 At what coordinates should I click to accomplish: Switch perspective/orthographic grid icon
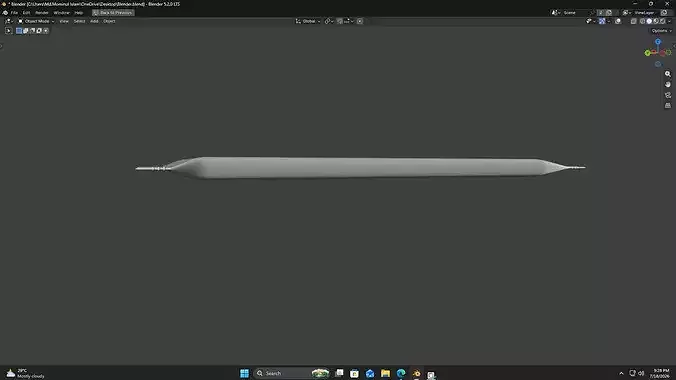click(668, 105)
